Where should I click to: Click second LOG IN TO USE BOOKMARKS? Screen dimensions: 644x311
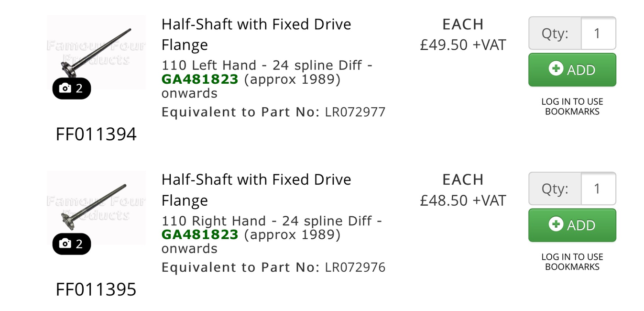point(572,262)
